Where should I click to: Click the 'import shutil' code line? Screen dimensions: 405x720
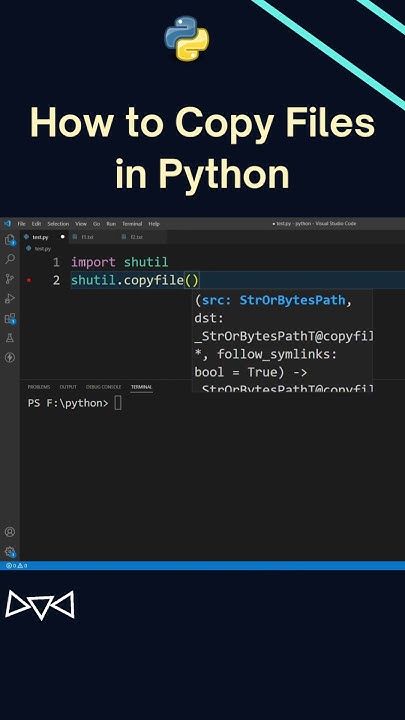point(119,263)
